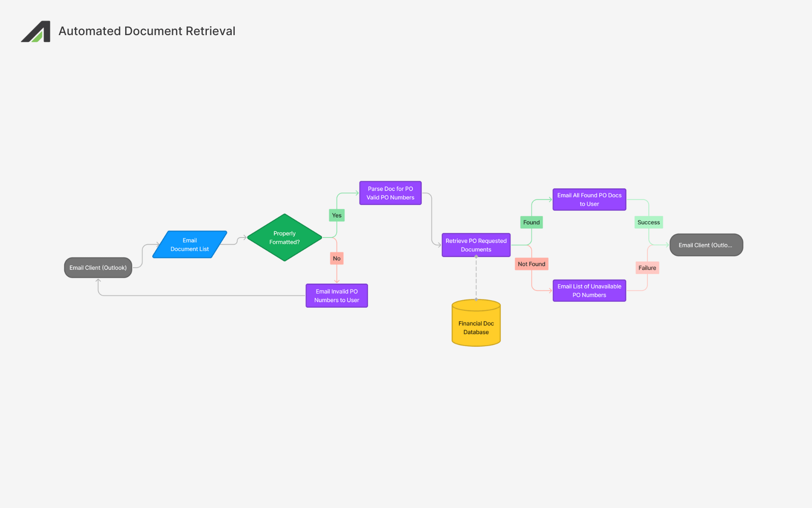Image resolution: width=812 pixels, height=508 pixels.
Task: Click the Parse Doc for PO Valid PO Numbers node
Action: click(390, 193)
